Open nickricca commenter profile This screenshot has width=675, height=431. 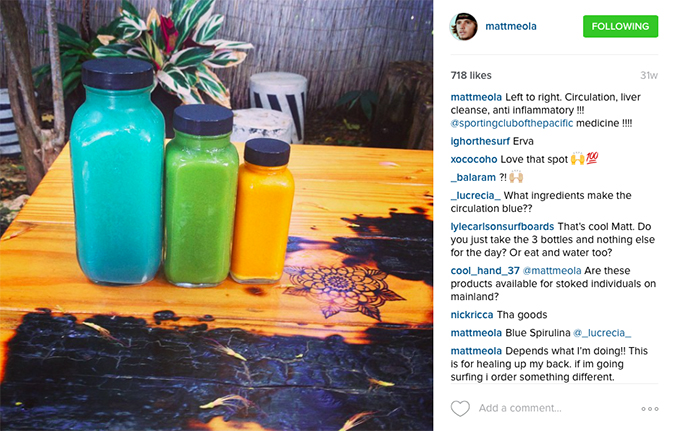[x=472, y=315]
